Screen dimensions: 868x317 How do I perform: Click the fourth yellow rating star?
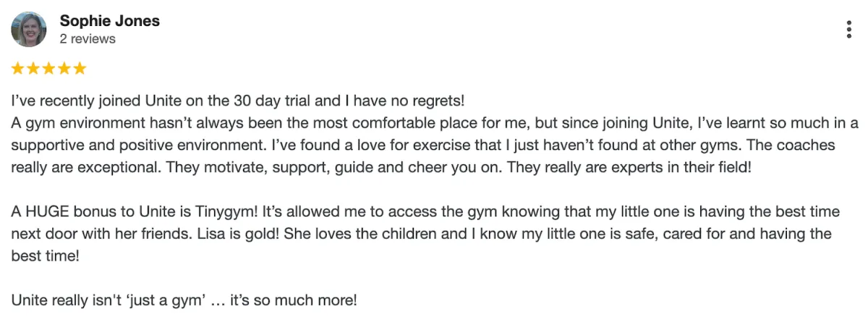click(x=64, y=69)
